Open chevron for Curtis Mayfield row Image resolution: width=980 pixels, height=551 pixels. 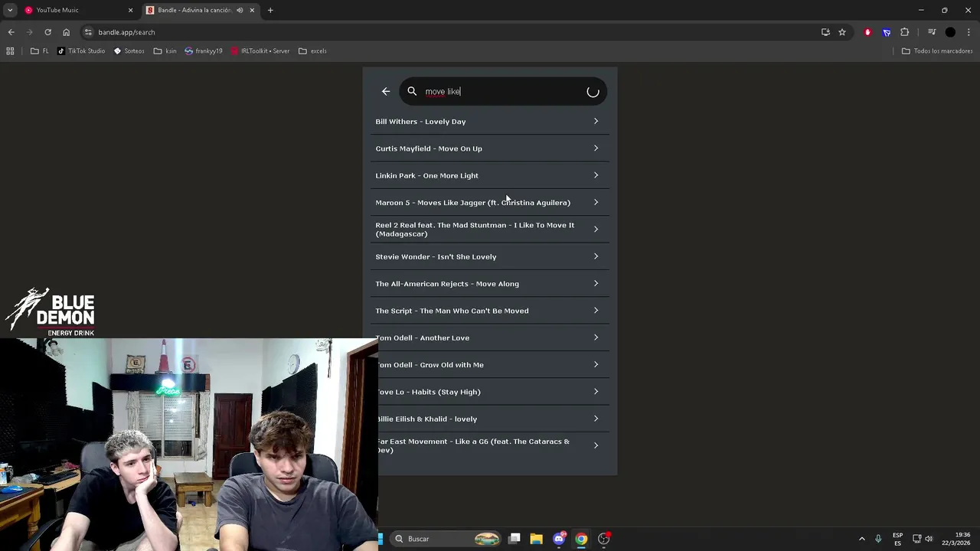pyautogui.click(x=596, y=148)
